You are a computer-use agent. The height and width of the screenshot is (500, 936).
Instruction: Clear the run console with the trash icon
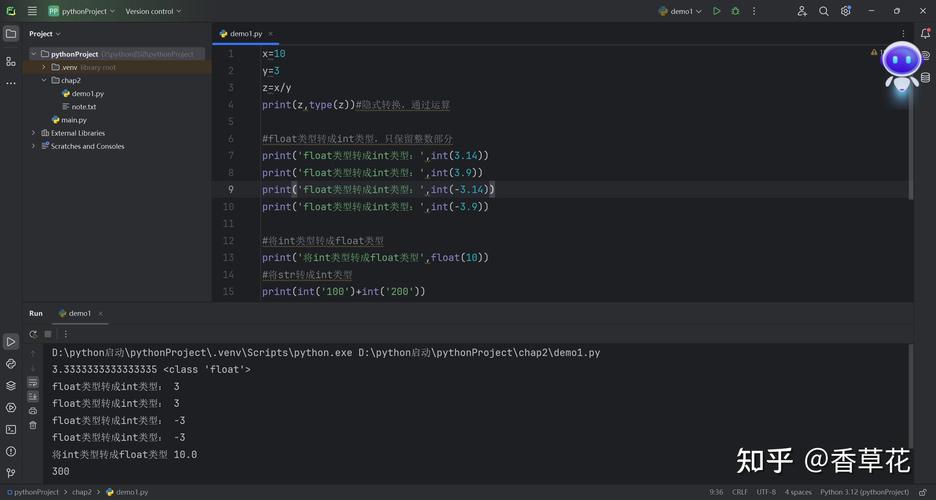33,425
